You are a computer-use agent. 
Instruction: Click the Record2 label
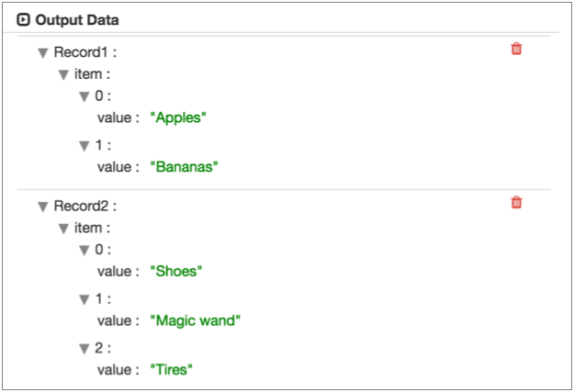point(81,206)
